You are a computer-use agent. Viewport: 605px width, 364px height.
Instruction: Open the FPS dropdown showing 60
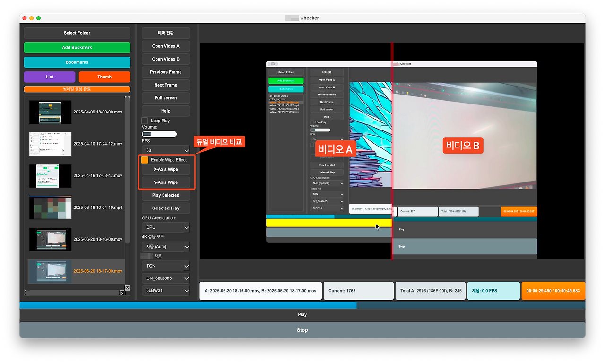[165, 150]
